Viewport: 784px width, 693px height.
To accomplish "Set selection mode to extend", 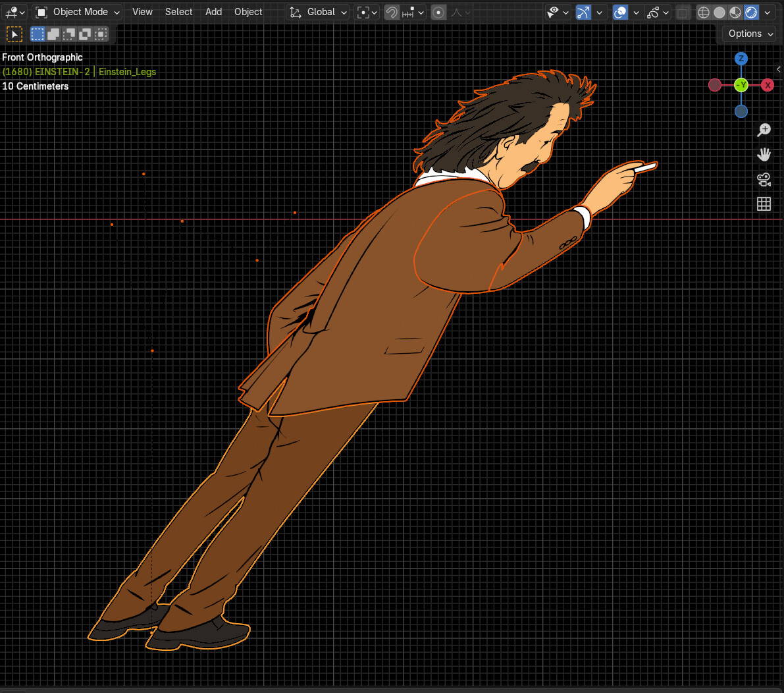I will tap(53, 34).
